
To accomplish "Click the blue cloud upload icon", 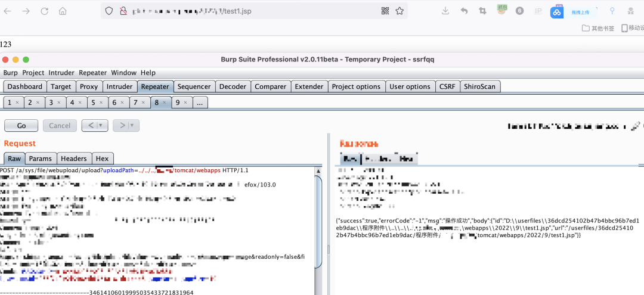I will click(557, 13).
